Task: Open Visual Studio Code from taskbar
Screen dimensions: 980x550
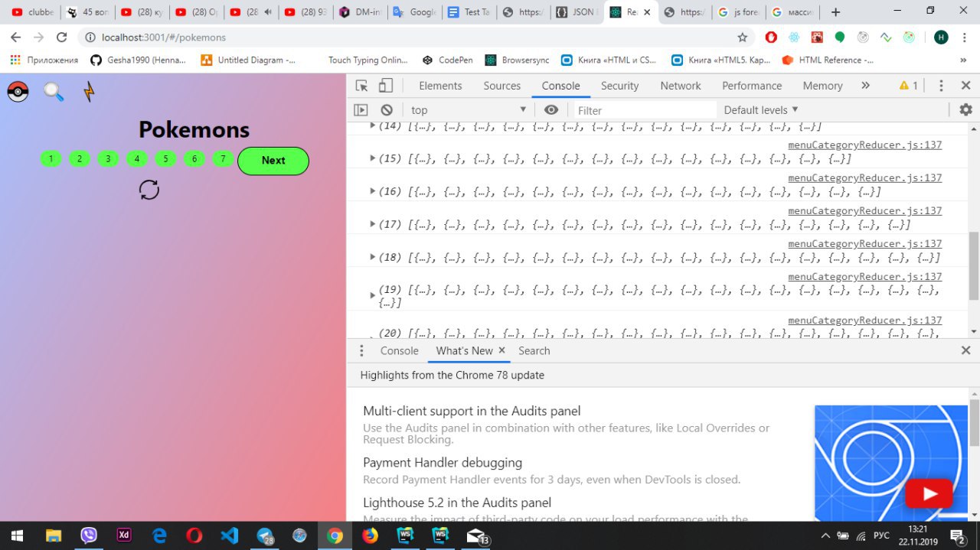Action: click(x=229, y=535)
